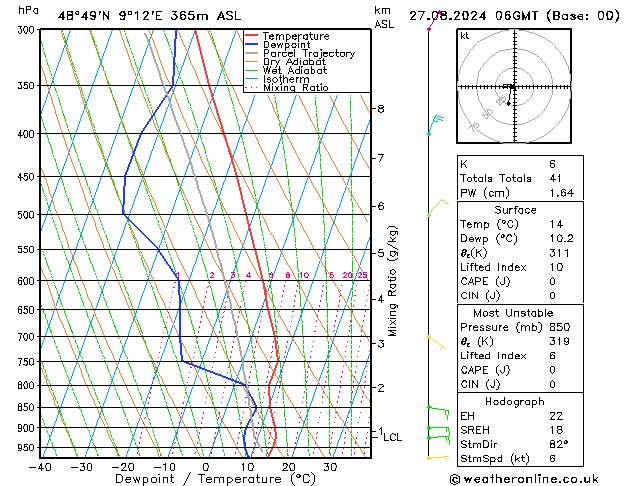Screen dimensions: 629x486
Task: Click the '© weatheronline.co.uk' credit
Action: [x=524, y=479]
